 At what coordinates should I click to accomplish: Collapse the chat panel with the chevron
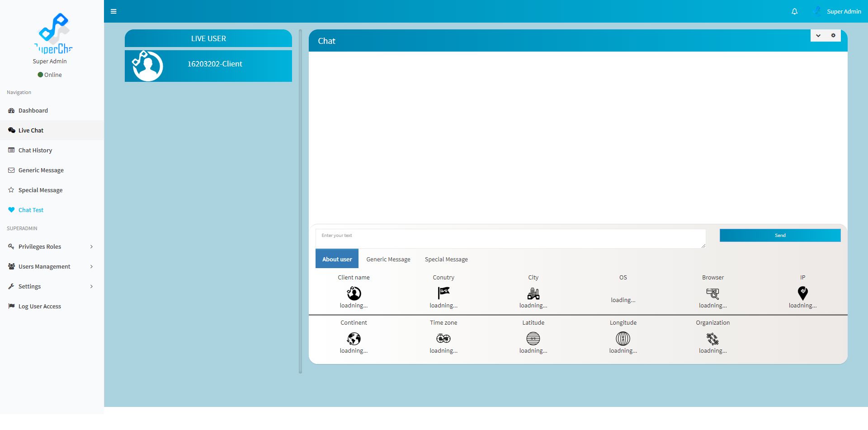point(818,35)
